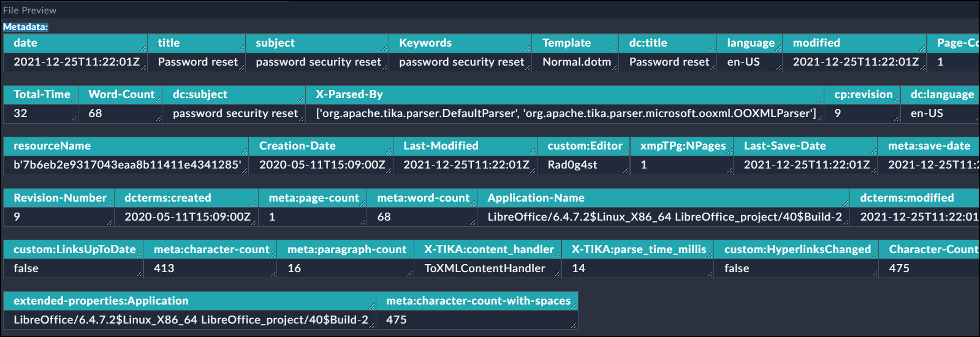This screenshot has height=337, width=980.
Task: Click the Application-Name LibreOffice value
Action: [664, 217]
